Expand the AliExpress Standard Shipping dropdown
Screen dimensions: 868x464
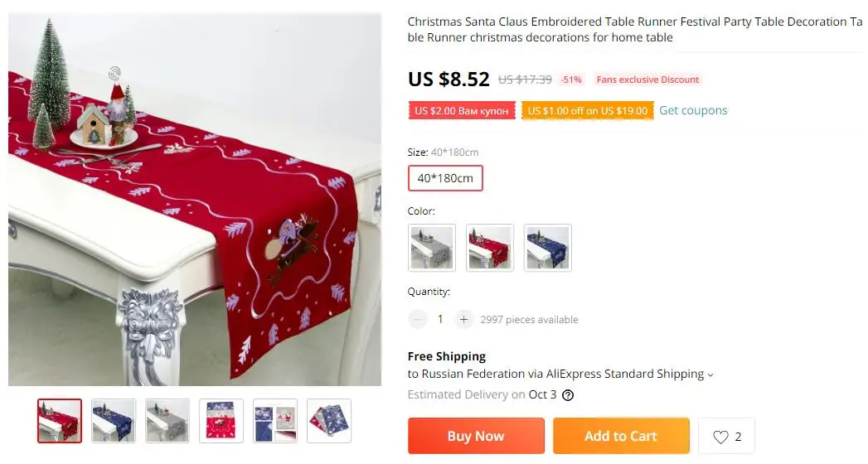[x=710, y=375]
